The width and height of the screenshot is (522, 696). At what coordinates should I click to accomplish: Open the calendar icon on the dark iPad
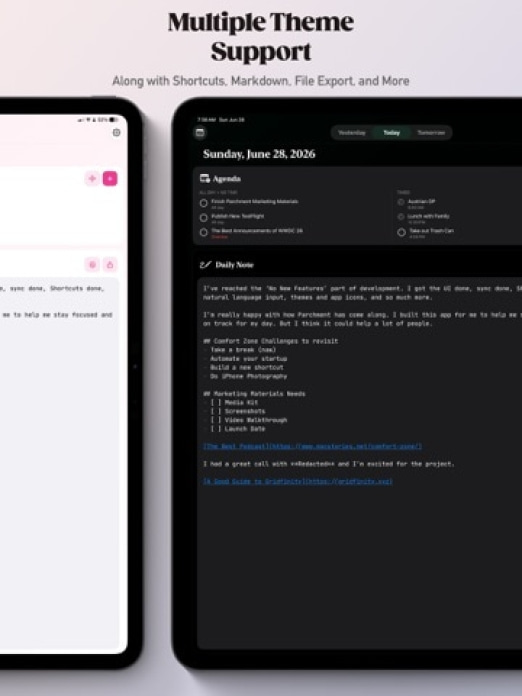pyautogui.click(x=200, y=132)
